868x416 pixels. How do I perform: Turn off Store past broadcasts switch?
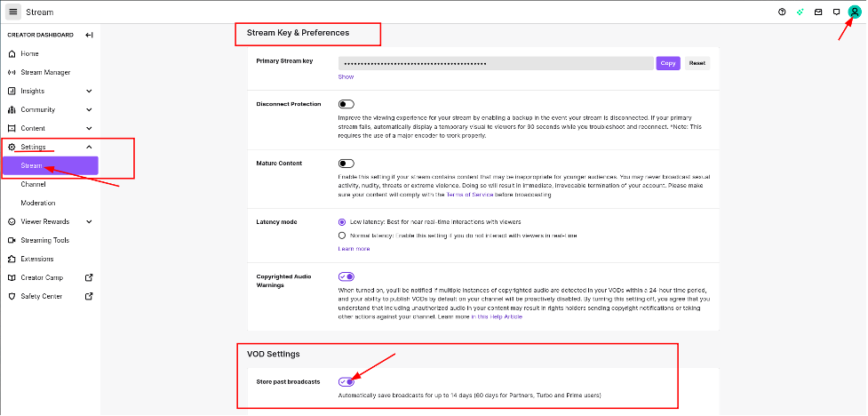pos(346,381)
